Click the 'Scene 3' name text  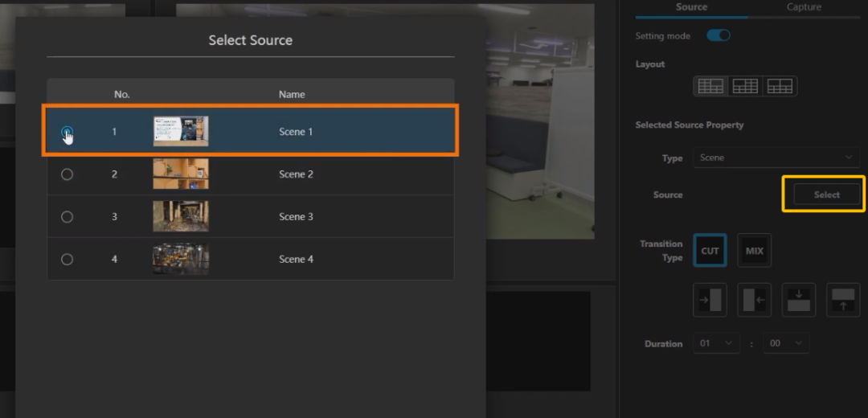(x=296, y=216)
